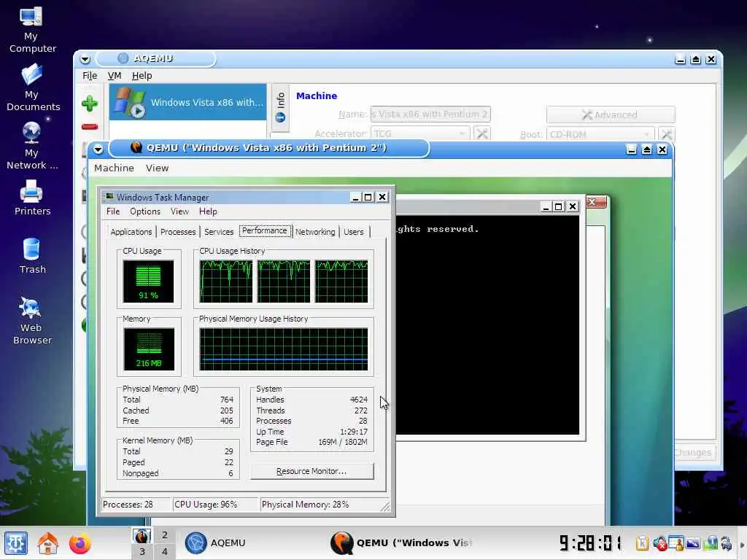Switch to the Processes tab
Viewport: 747px width, 560px height.
pos(178,232)
